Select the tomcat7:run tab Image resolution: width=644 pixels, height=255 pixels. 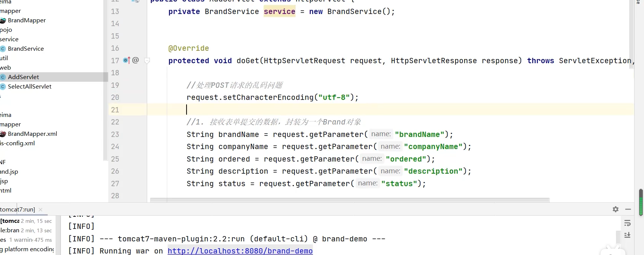click(18, 209)
